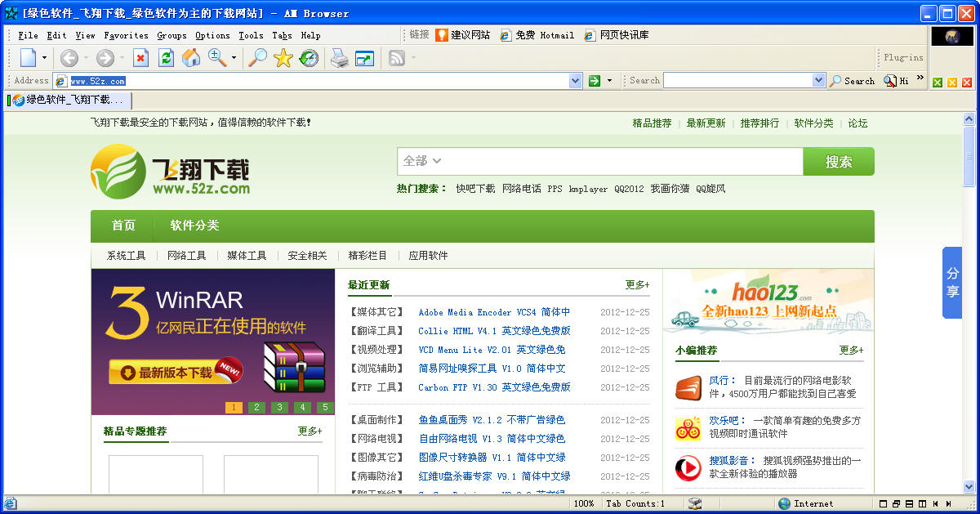Image resolution: width=980 pixels, height=514 pixels.
Task: Click the 首页 navigation button
Action: click(x=123, y=226)
